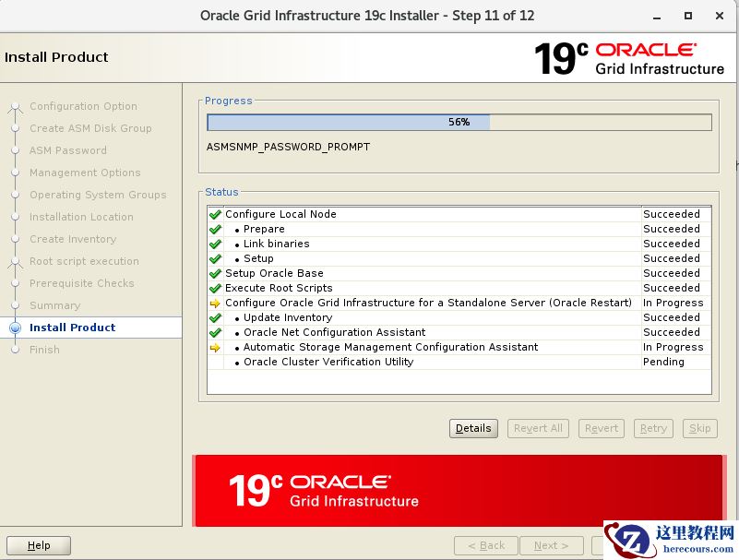Select the ASM Password step

point(68,150)
